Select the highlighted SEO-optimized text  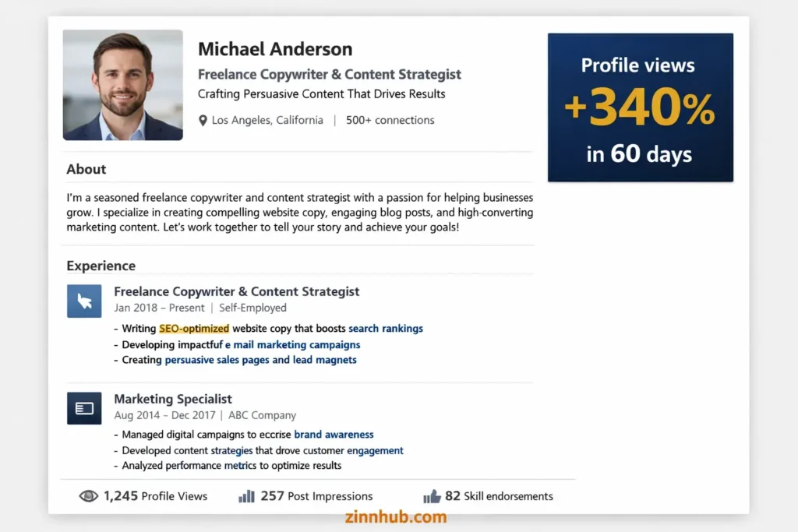tap(194, 328)
